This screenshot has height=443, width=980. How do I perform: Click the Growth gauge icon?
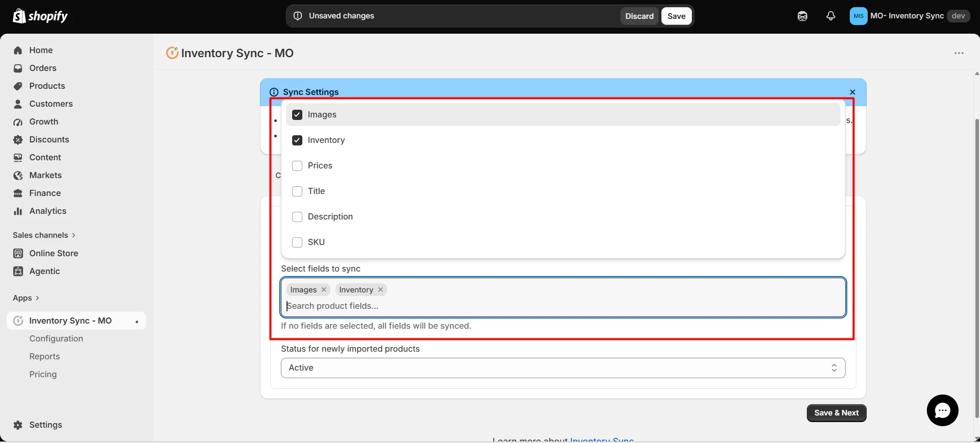[x=18, y=121]
